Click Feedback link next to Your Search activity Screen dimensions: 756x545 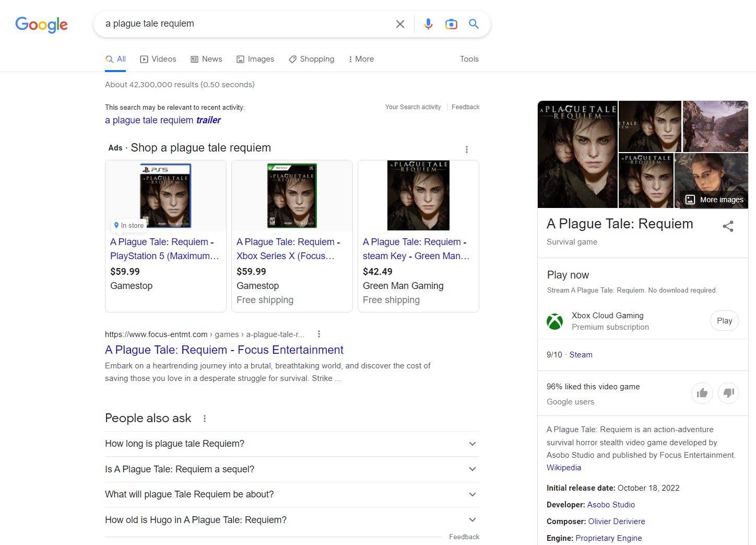[466, 107]
